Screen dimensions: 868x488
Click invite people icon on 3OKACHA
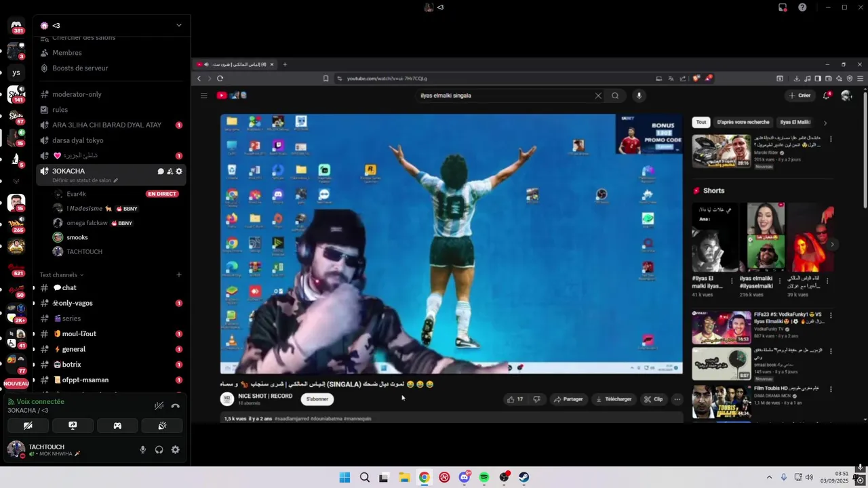170,171
